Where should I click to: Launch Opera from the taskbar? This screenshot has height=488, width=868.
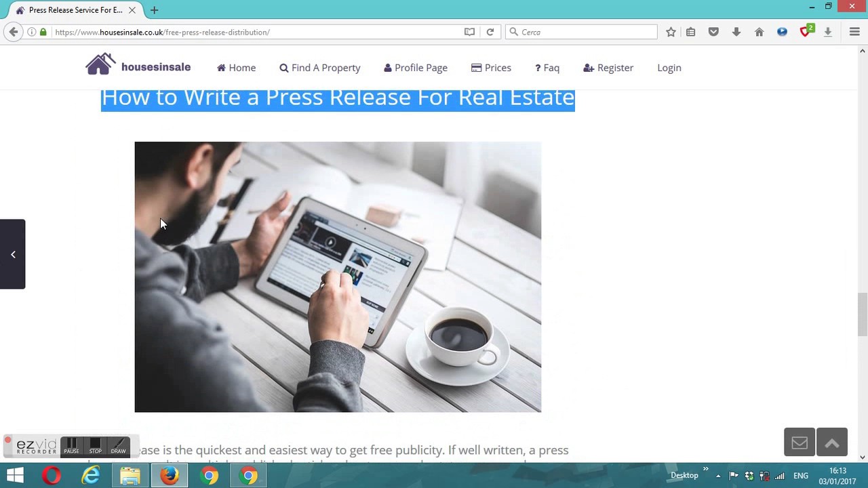point(52,476)
